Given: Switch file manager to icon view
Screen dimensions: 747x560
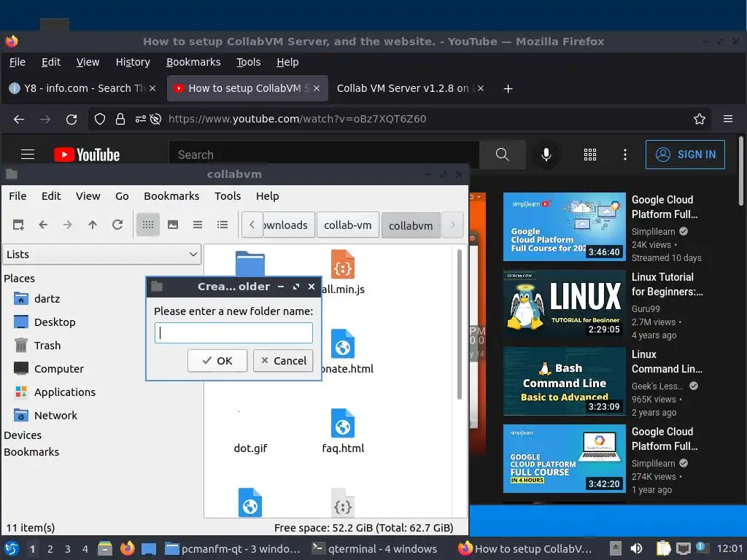Looking at the screenshot, I should coord(147,225).
